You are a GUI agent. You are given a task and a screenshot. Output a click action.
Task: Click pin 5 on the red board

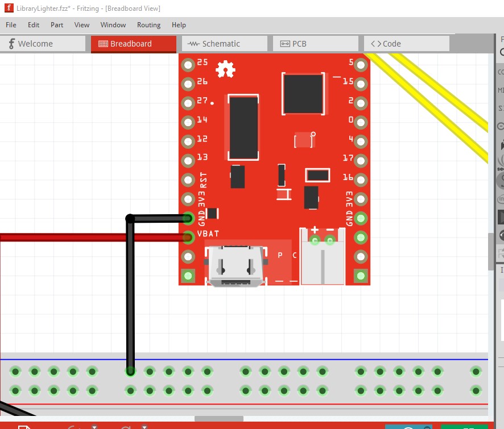pyautogui.click(x=361, y=65)
